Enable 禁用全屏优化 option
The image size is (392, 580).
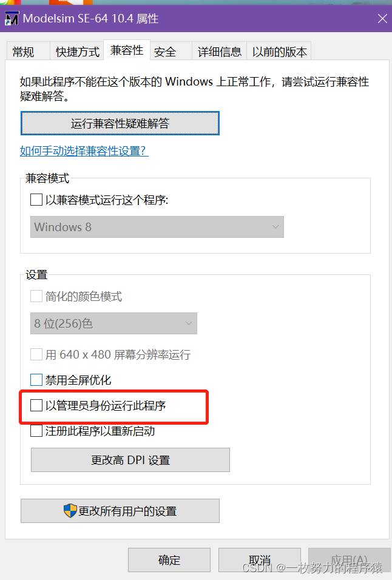tap(36, 380)
